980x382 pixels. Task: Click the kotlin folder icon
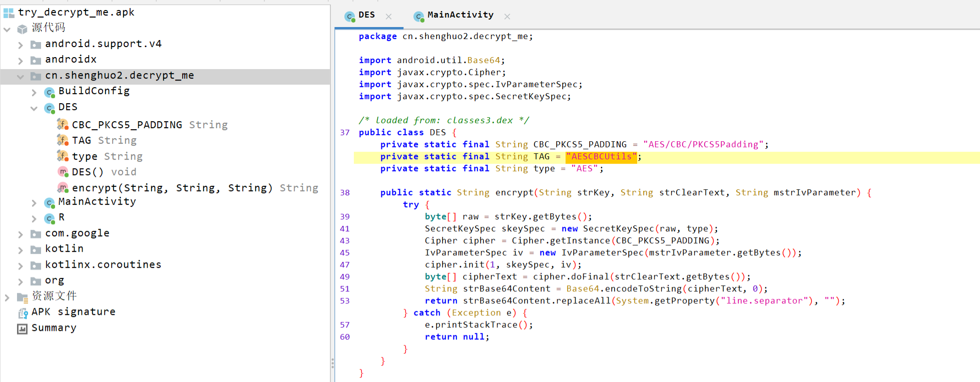36,250
